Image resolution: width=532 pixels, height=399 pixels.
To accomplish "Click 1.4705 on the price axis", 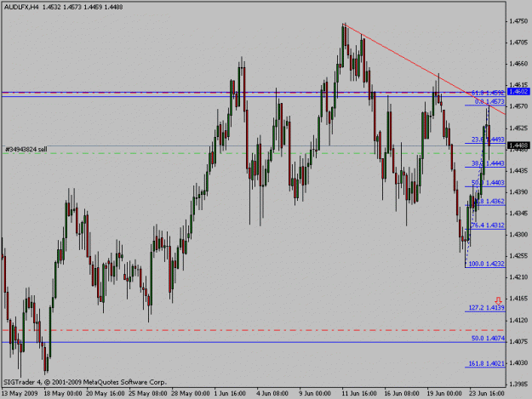I will click(x=518, y=43).
